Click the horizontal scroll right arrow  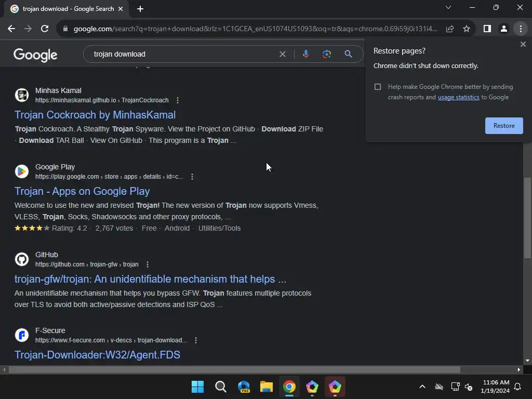coord(519,369)
